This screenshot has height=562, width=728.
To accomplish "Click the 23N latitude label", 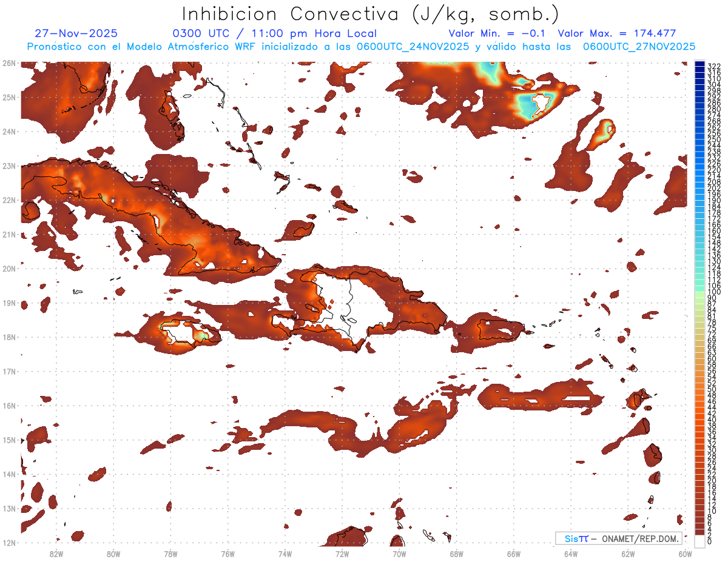I will (9, 166).
